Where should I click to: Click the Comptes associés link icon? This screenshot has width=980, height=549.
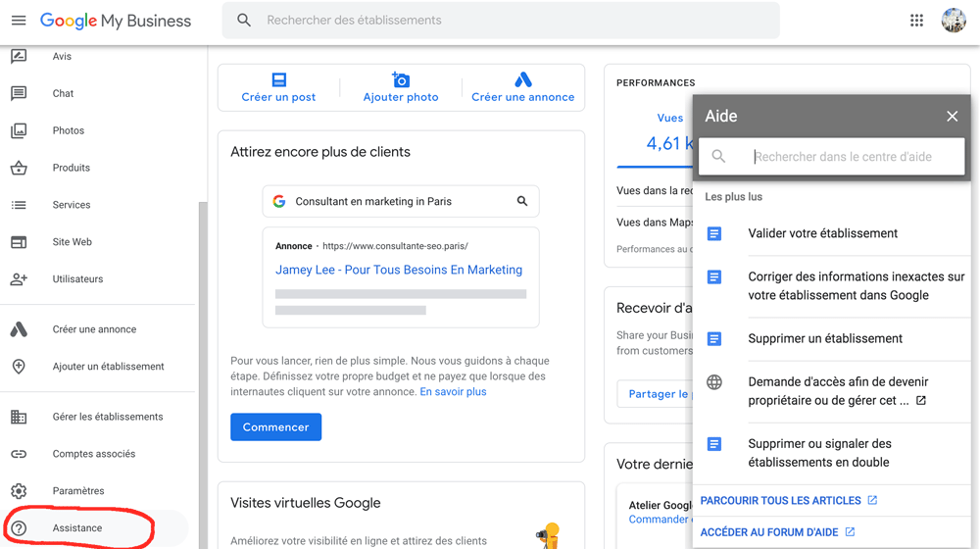[x=19, y=454]
